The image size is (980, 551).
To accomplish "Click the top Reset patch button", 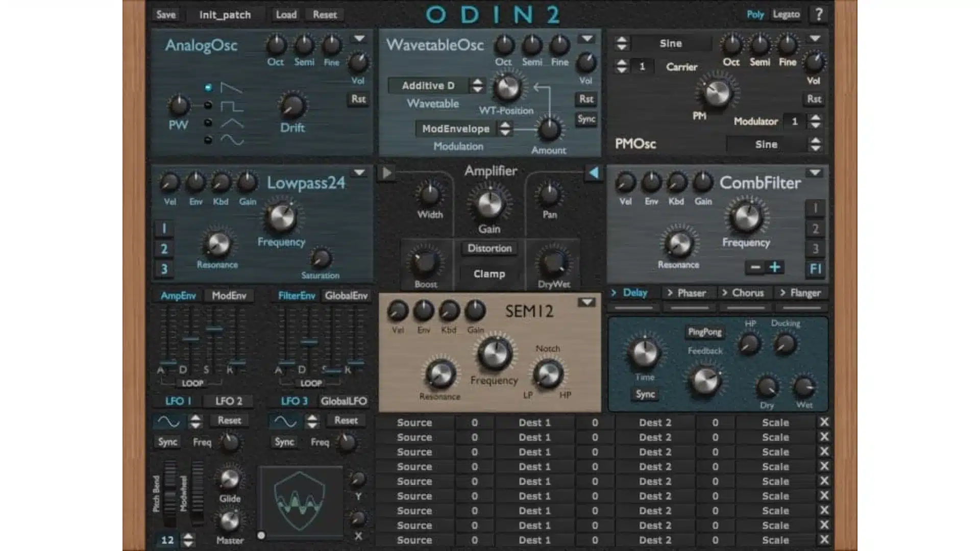I will [325, 14].
